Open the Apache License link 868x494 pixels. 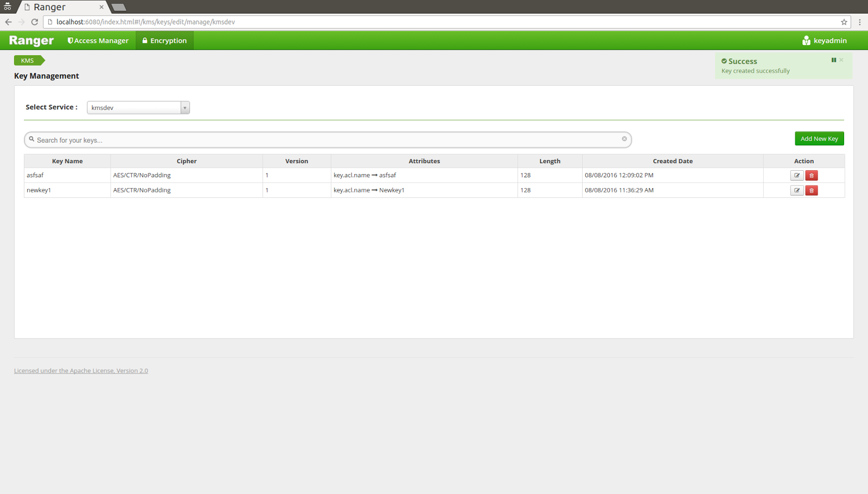[81, 370]
